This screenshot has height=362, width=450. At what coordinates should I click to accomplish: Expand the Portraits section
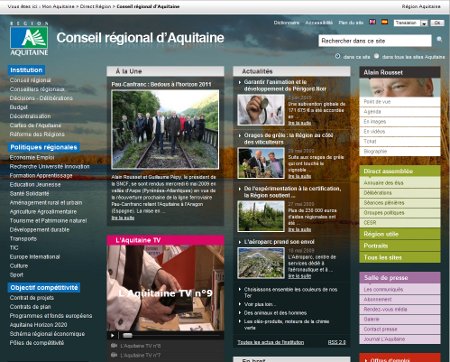400,246
